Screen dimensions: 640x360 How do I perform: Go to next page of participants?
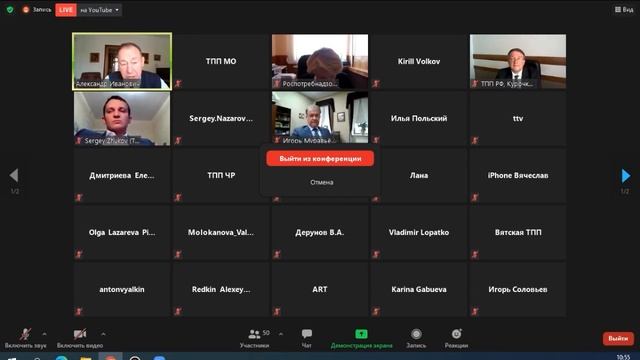(625, 176)
